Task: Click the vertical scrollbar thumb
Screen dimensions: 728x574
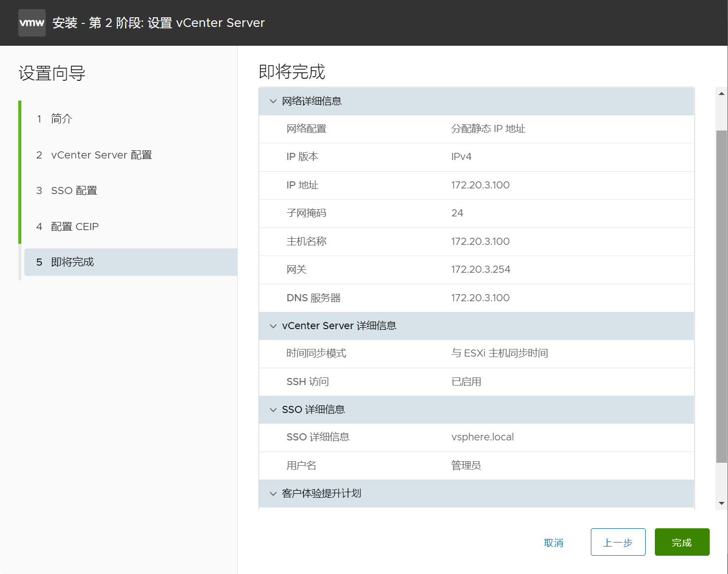Action: [721, 297]
